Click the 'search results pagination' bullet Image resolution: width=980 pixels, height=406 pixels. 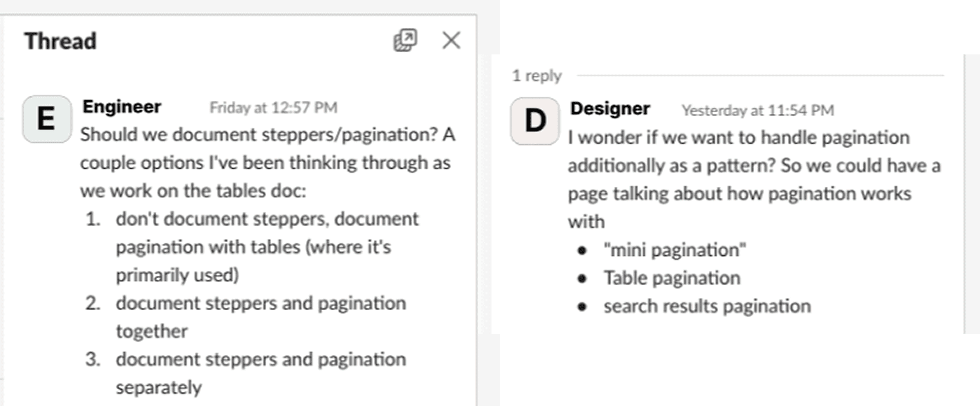[x=707, y=306]
